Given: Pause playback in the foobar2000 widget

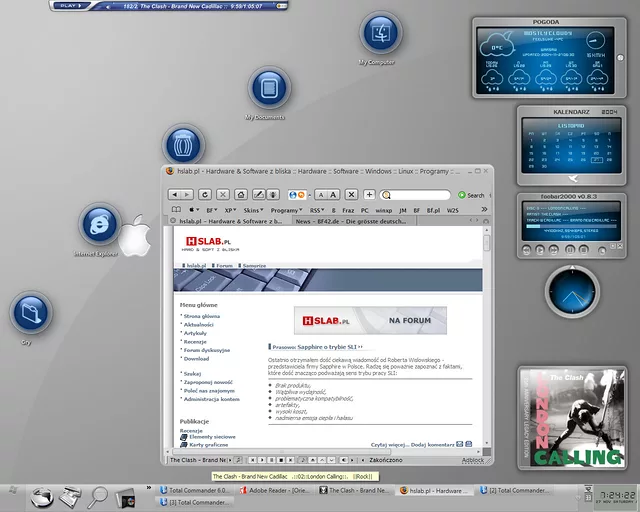Looking at the screenshot, I should pyautogui.click(x=570, y=249).
